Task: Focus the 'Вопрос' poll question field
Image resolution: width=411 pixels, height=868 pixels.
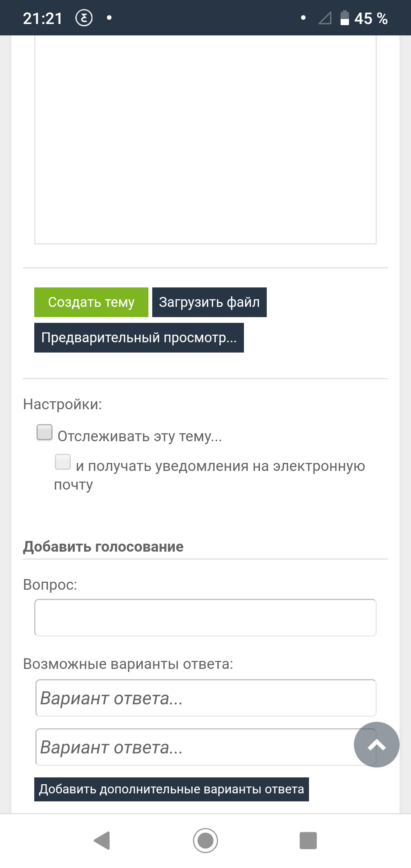Action: tap(205, 617)
